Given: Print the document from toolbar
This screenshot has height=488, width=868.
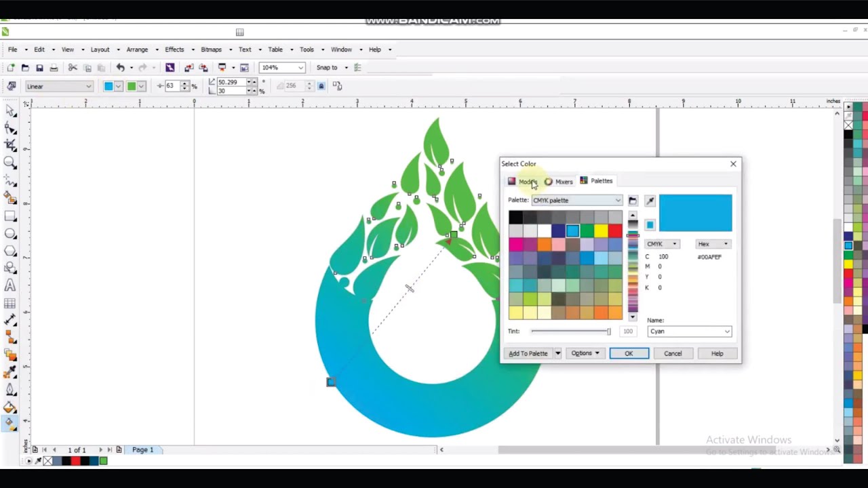Looking at the screenshot, I should pos(54,67).
